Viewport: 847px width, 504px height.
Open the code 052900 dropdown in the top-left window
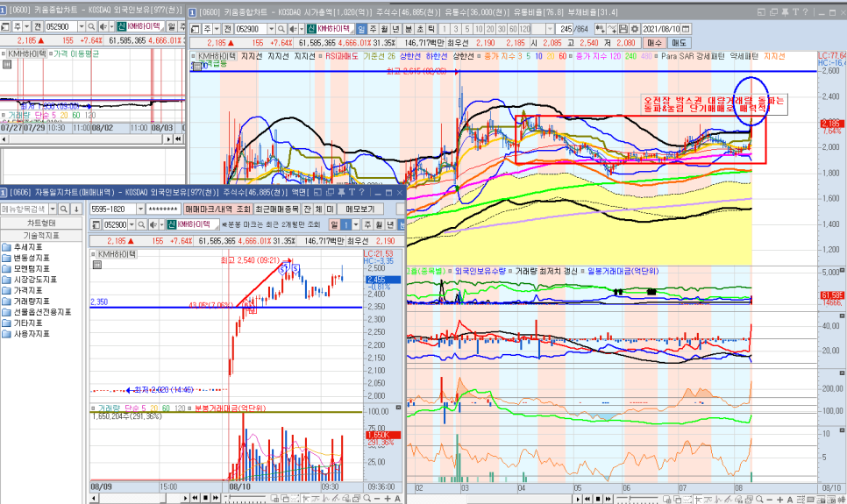[x=81, y=26]
